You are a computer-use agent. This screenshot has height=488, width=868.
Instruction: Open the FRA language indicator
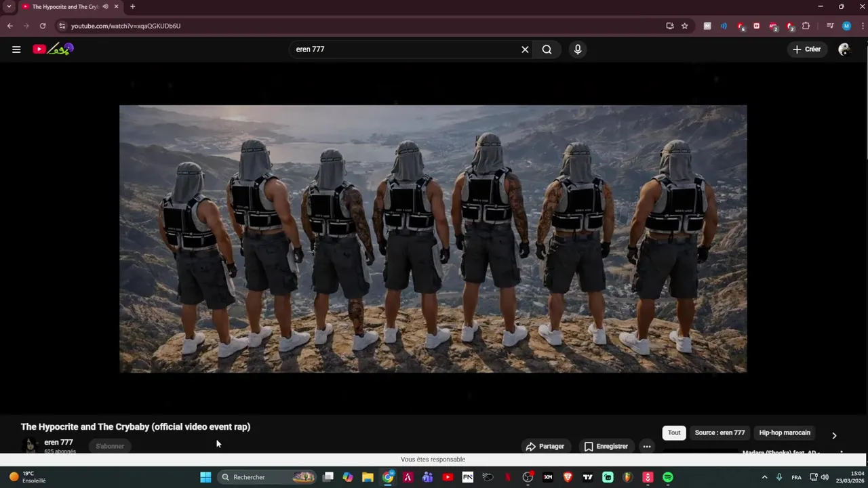pos(797,477)
